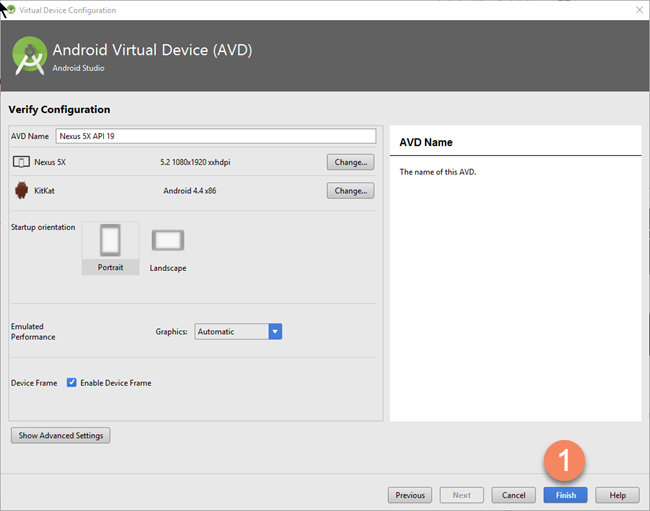
Task: Go back with the Previous button
Action: pyautogui.click(x=410, y=495)
